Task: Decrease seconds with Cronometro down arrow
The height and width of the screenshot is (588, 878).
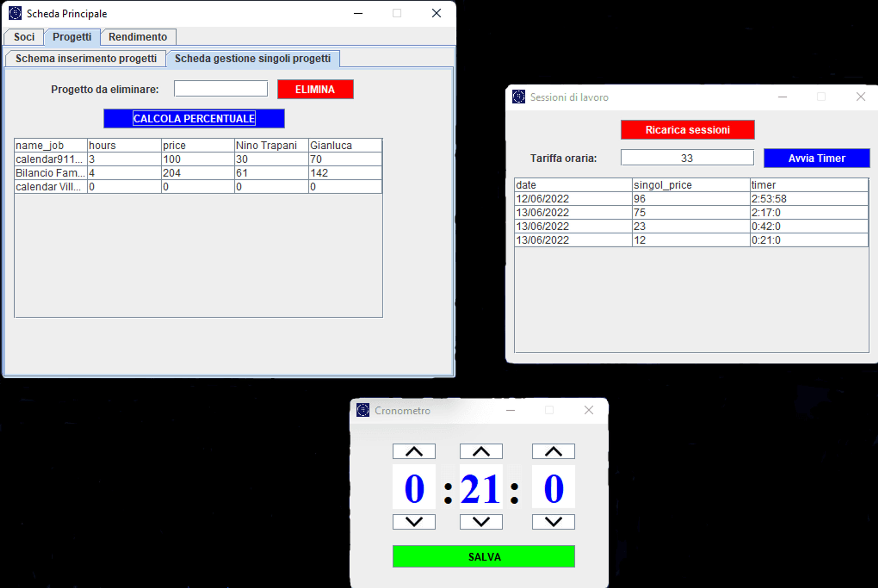Action: pos(553,522)
